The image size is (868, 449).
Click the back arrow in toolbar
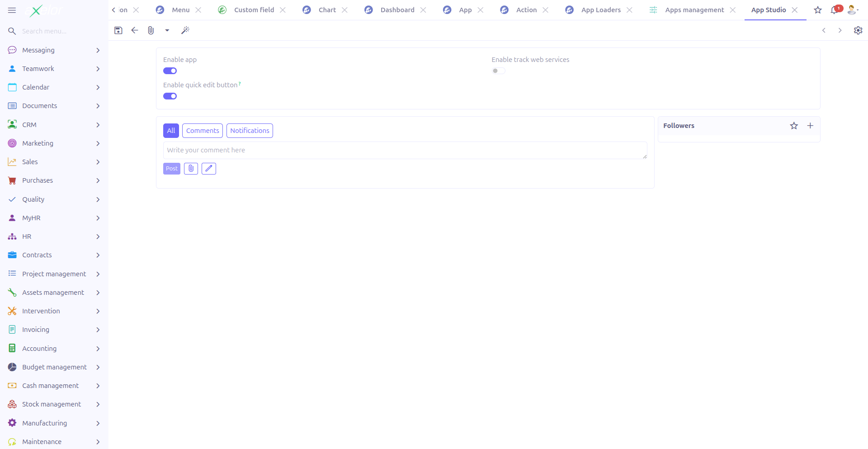pyautogui.click(x=135, y=30)
